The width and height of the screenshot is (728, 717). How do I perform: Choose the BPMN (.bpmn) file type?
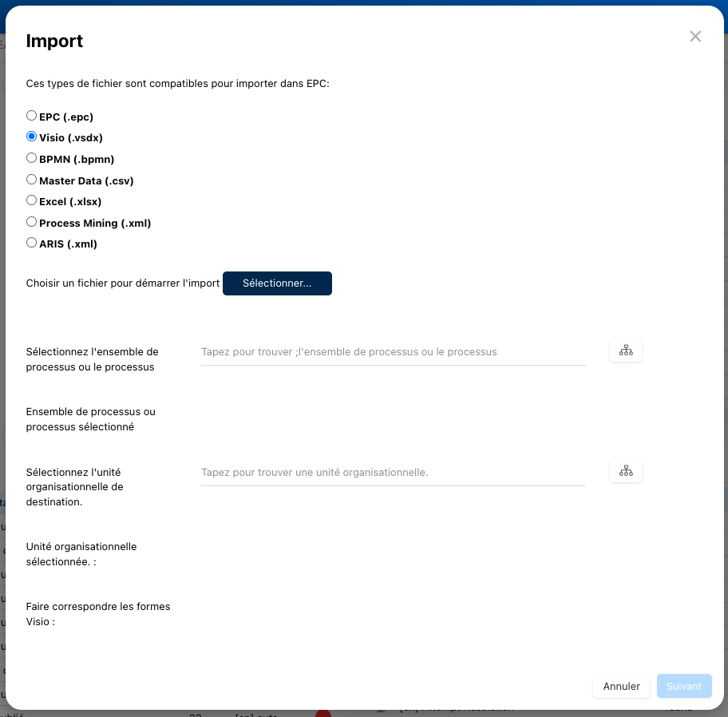(32, 158)
